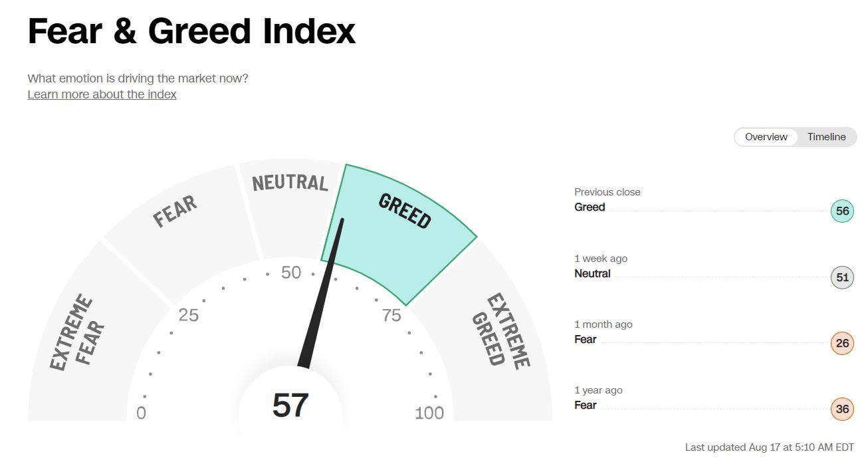This screenshot has width=868, height=460.
Task: Select the Overview toggle option
Action: 766,137
